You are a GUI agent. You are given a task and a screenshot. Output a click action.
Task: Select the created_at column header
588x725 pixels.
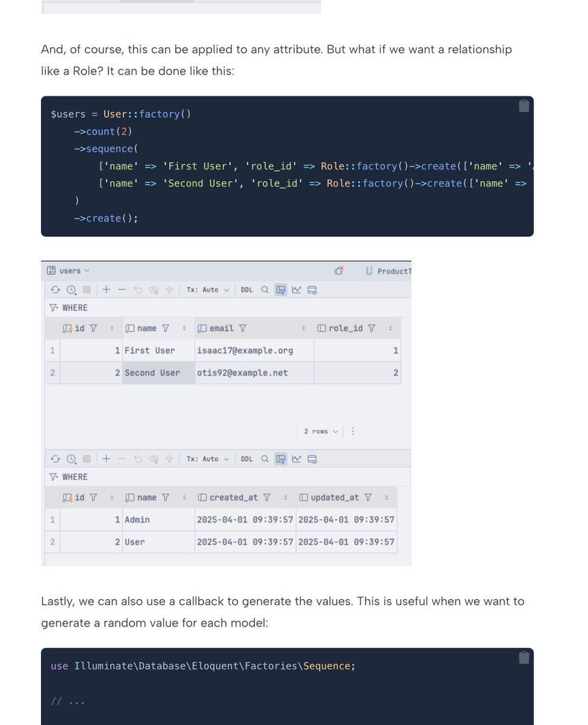245,497
